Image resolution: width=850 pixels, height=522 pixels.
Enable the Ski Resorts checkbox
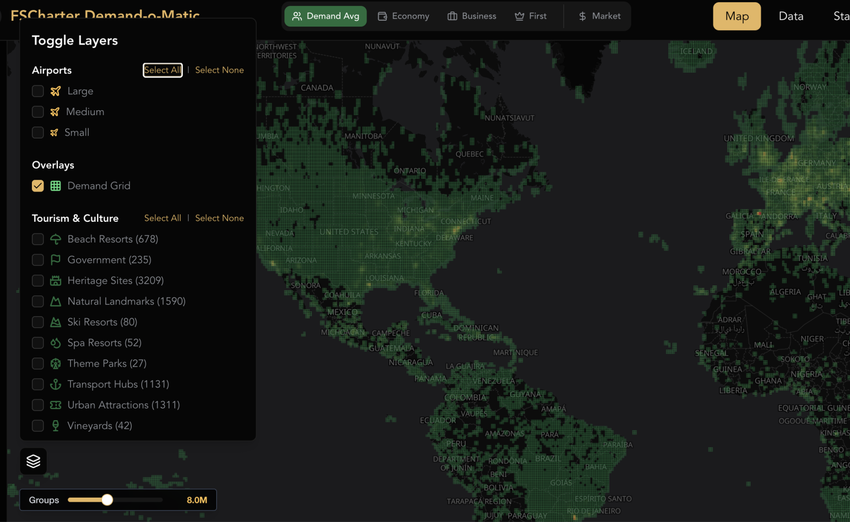tap(38, 322)
